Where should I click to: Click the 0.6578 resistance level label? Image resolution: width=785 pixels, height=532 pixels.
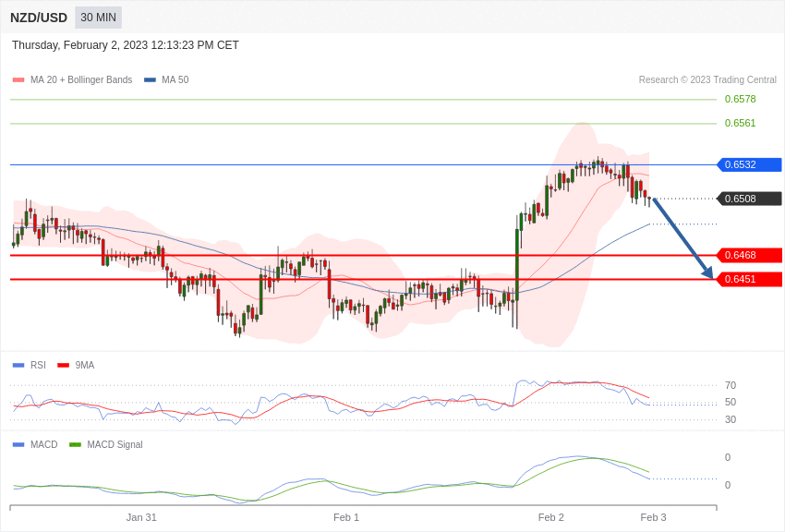[740, 99]
